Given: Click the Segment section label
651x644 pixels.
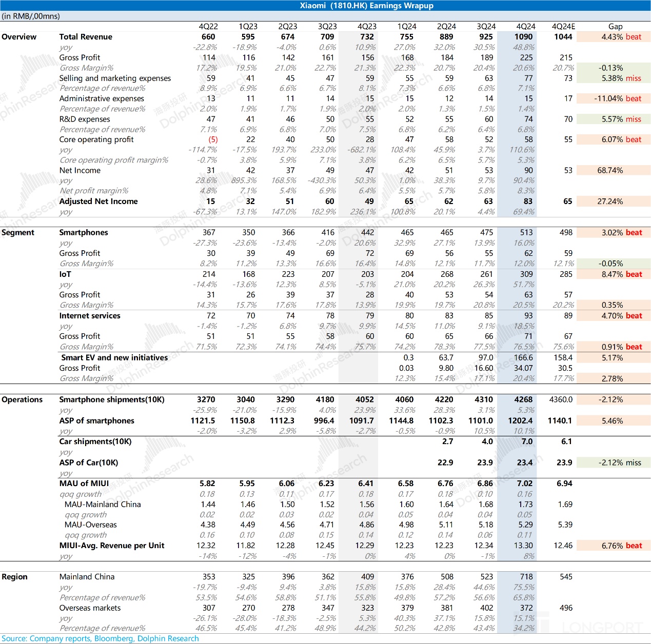Looking at the screenshot, I should click(x=18, y=232).
